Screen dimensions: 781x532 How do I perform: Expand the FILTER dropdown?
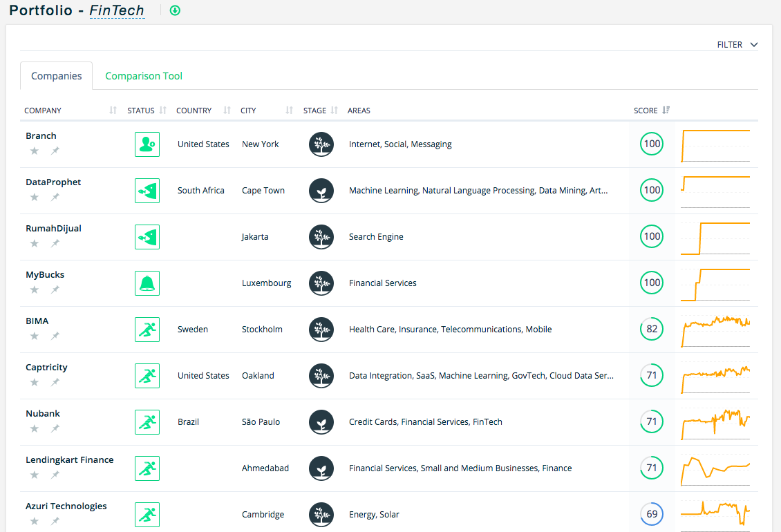click(737, 45)
